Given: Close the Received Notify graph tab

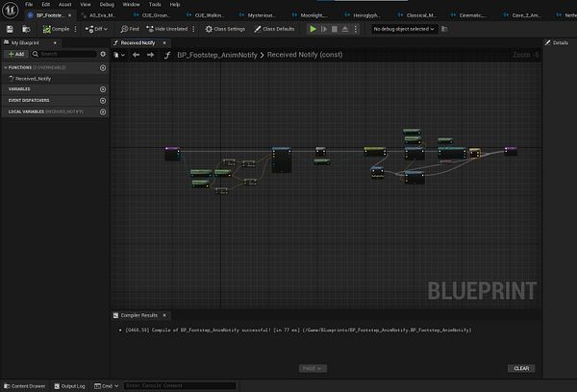Looking at the screenshot, I should [164, 43].
